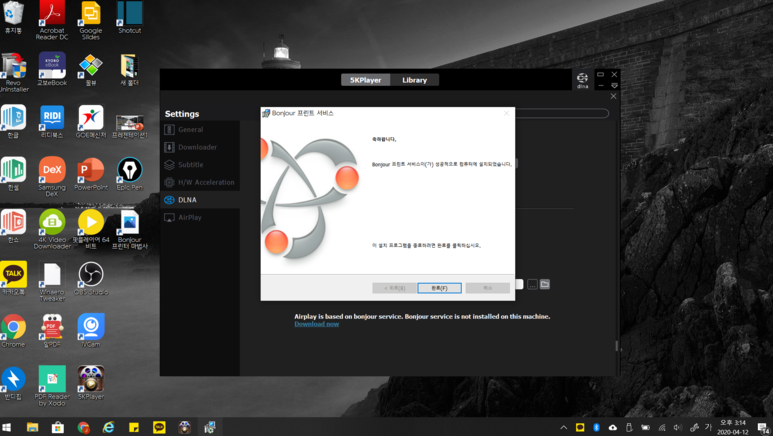The image size is (773, 436).
Task: Open the Winaero Tweaker desktop icon
Action: 52,281
